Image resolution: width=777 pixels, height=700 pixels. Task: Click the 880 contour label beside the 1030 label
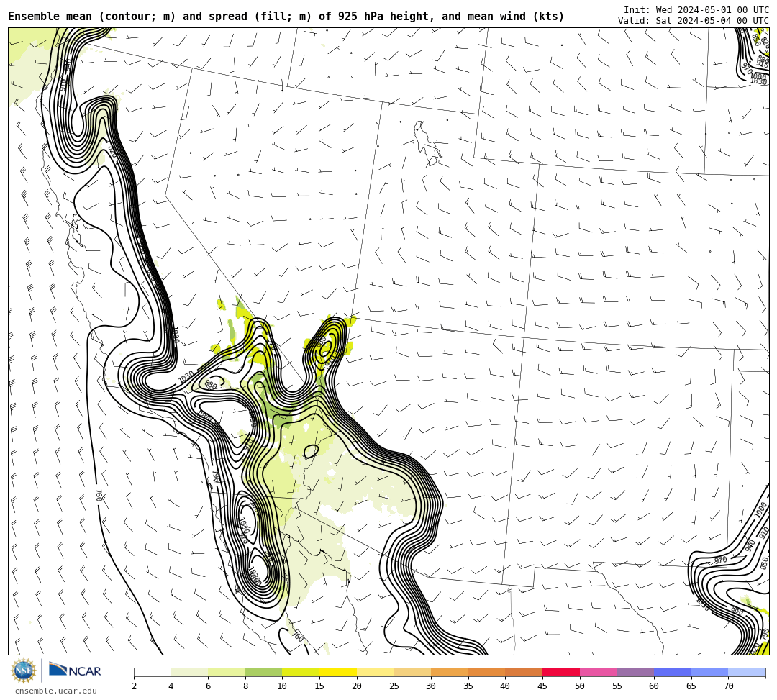(x=211, y=385)
